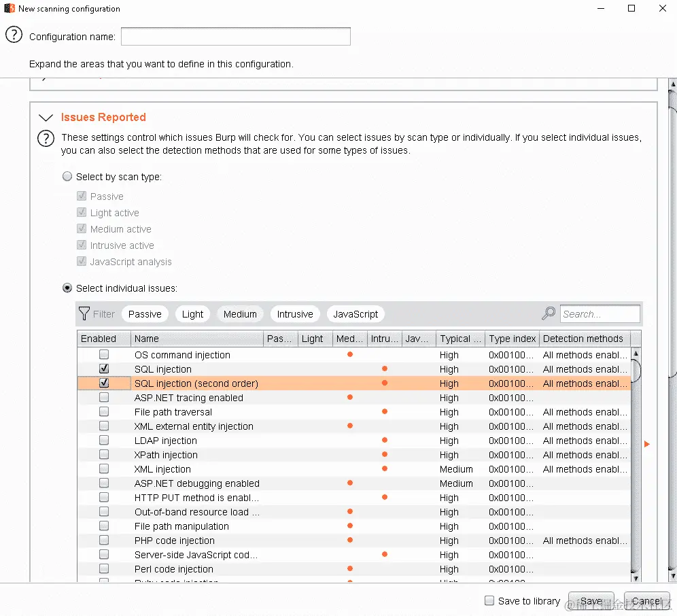Click the outer panel scrollbar down arrow

672,577
